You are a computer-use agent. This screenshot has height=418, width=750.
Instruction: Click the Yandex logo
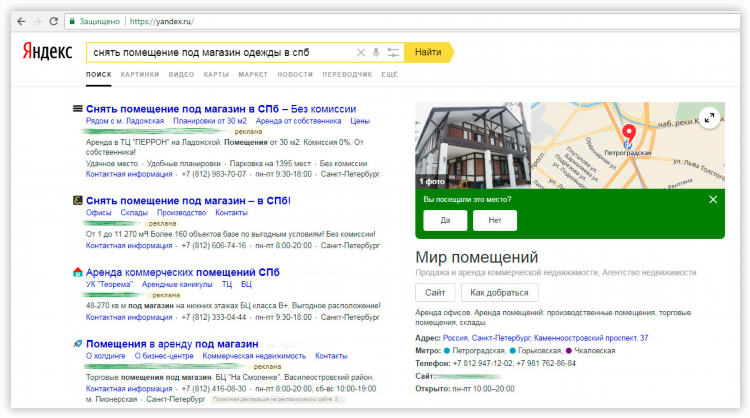point(47,52)
